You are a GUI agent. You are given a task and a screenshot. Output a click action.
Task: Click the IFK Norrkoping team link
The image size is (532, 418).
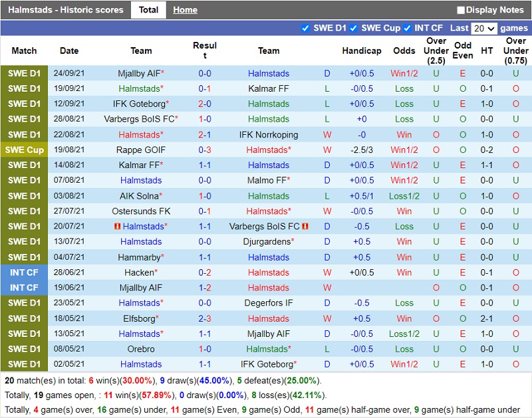point(269,135)
